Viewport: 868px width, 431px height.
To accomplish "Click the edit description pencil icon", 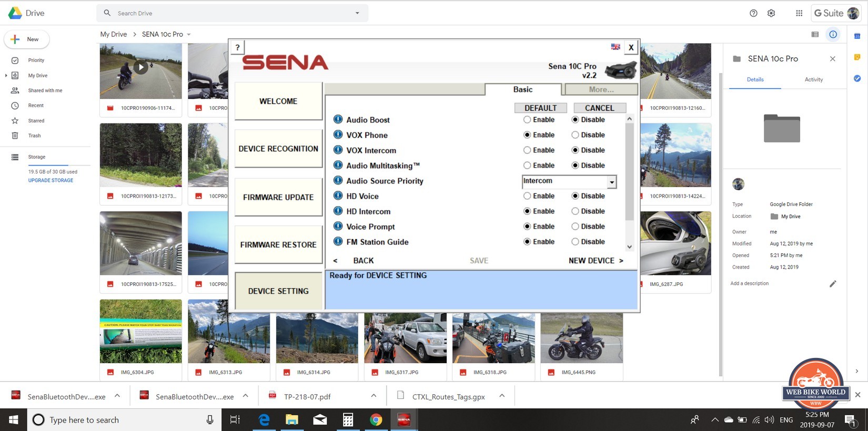I will click(x=833, y=284).
